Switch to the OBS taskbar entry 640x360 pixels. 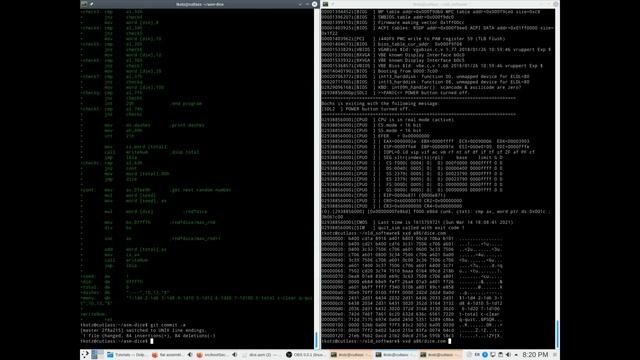pyautogui.click(x=306, y=355)
